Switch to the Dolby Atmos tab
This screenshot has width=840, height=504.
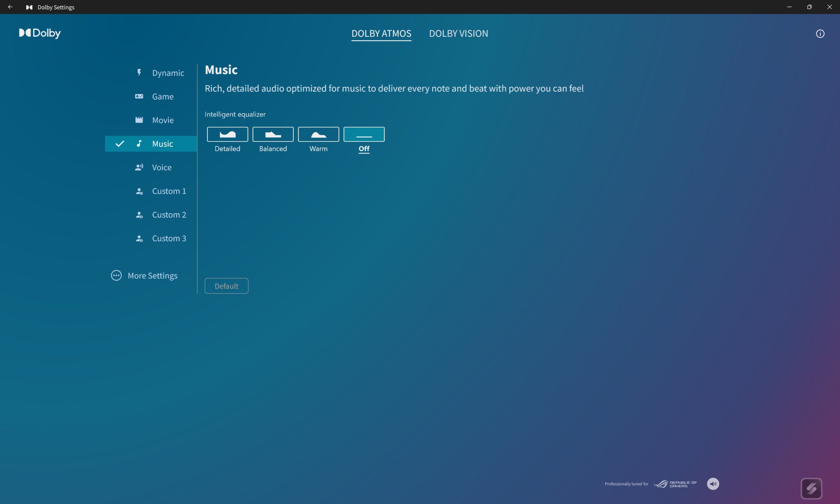coord(381,33)
